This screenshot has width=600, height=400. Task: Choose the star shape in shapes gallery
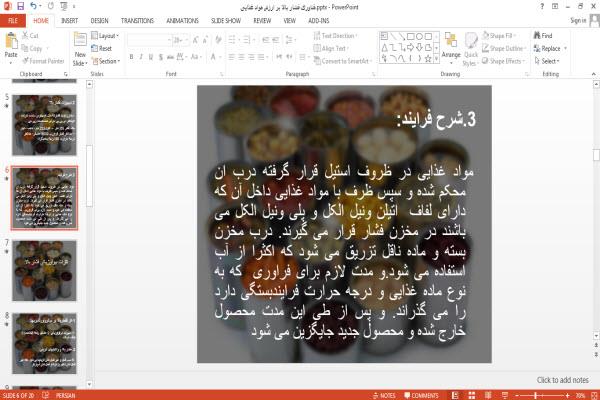tap(428, 59)
